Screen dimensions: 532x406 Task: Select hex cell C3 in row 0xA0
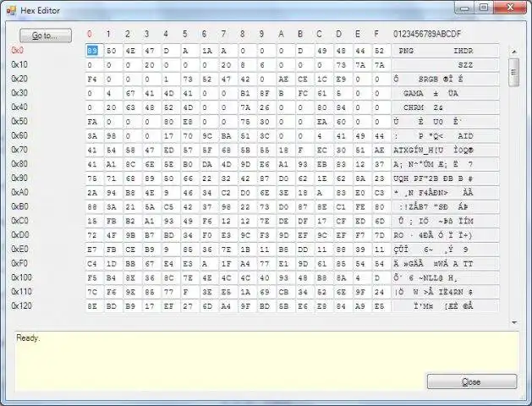point(379,193)
